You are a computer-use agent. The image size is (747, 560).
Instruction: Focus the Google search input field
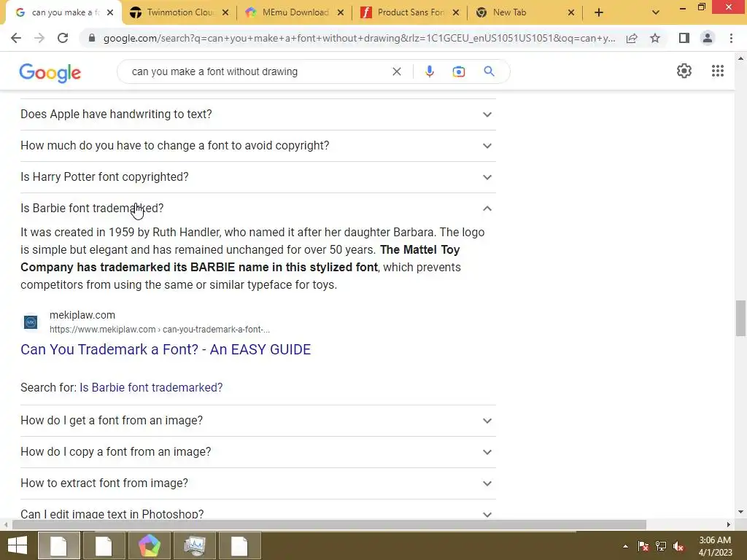click(258, 71)
